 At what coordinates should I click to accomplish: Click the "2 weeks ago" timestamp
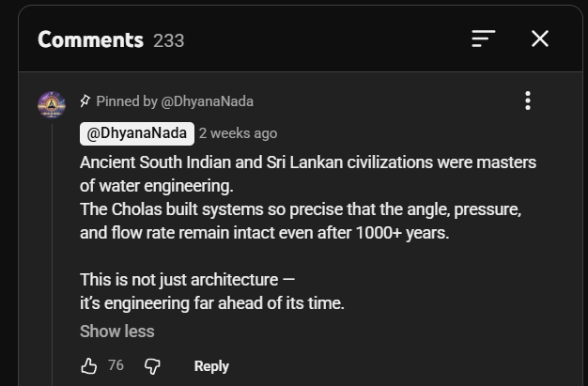[238, 133]
